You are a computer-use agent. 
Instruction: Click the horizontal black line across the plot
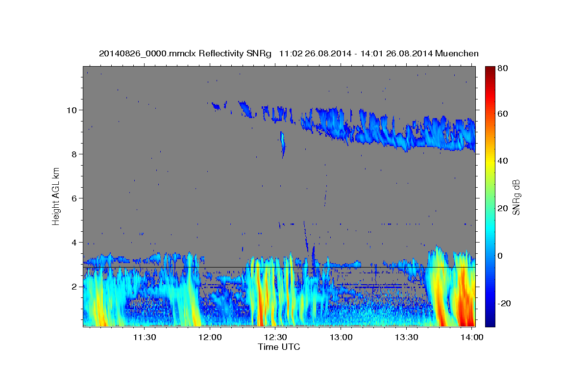279,268
